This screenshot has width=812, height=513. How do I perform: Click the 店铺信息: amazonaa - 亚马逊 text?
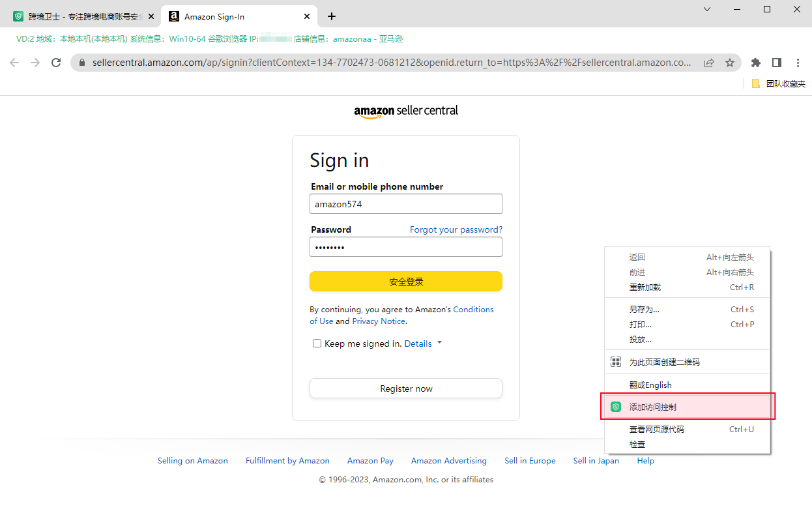click(348, 39)
